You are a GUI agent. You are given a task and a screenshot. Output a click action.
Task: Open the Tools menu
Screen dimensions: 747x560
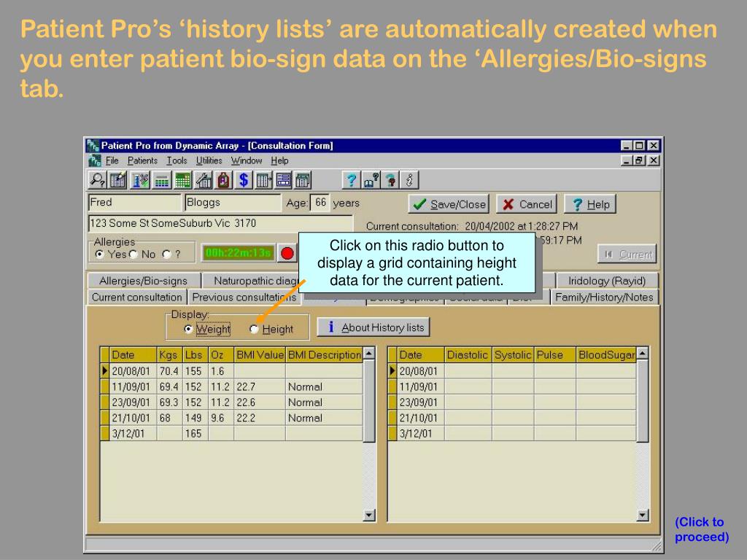(x=177, y=160)
